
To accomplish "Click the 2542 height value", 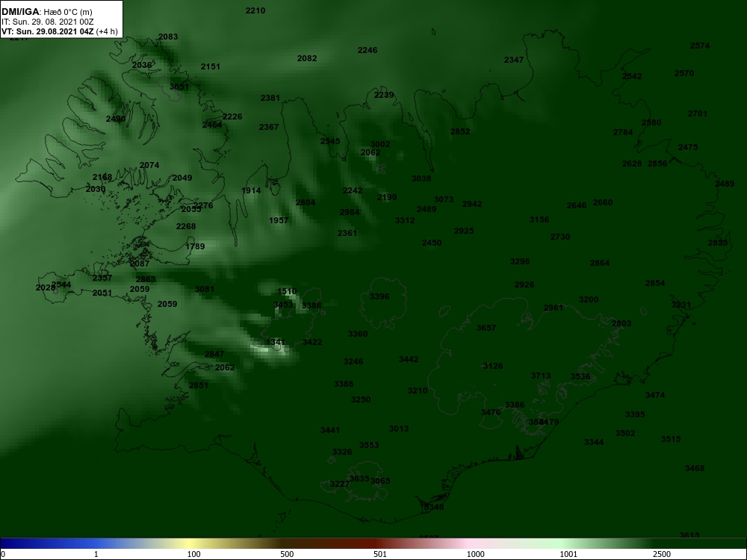I will tap(632, 77).
